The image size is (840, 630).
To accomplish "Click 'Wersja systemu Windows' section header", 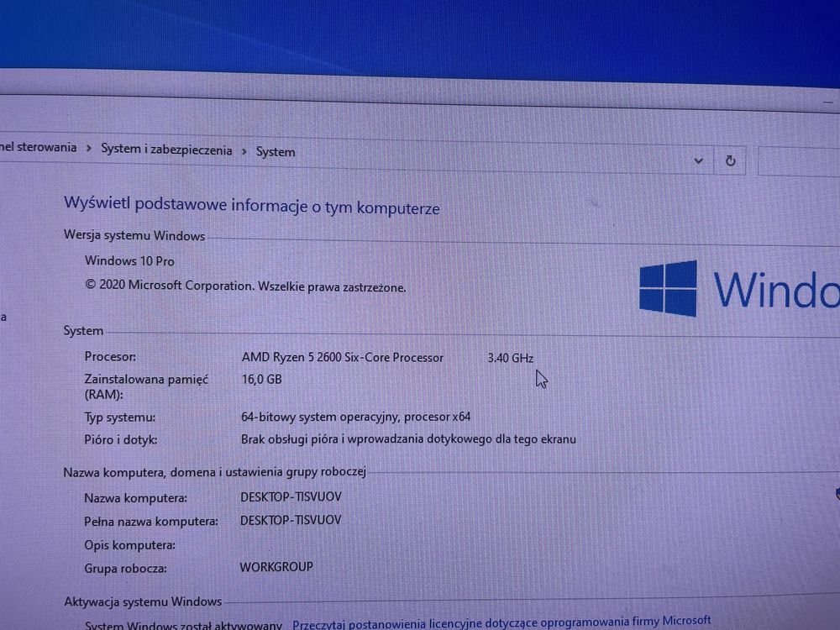I will [x=134, y=235].
